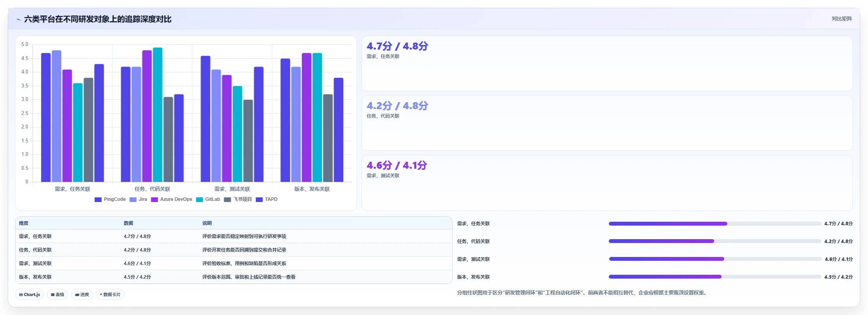868x315 pixels.
Task: Toggle the Azure DevOps legend entry
Action: [x=172, y=199]
